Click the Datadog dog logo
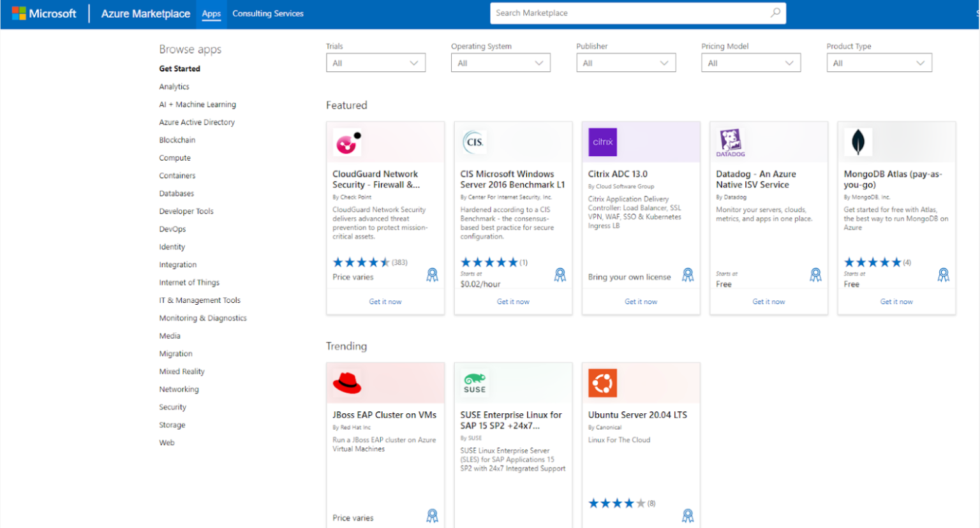 pos(731,142)
